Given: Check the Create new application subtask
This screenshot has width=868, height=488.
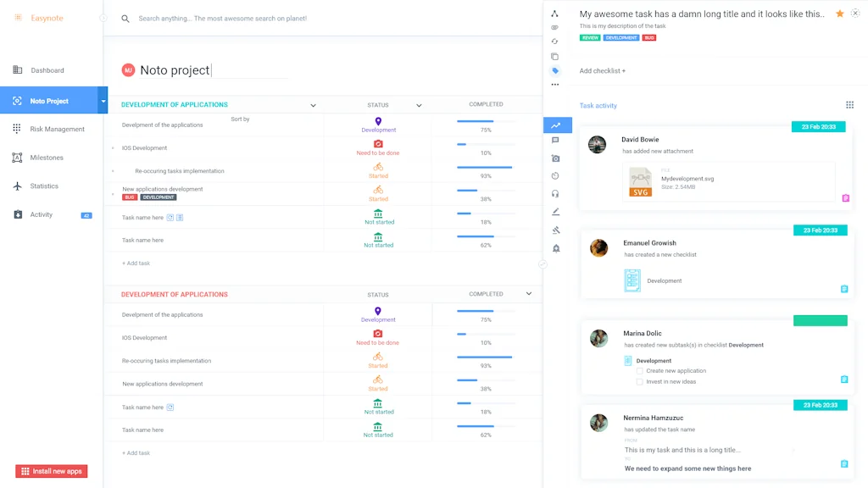Looking at the screenshot, I should tap(640, 370).
